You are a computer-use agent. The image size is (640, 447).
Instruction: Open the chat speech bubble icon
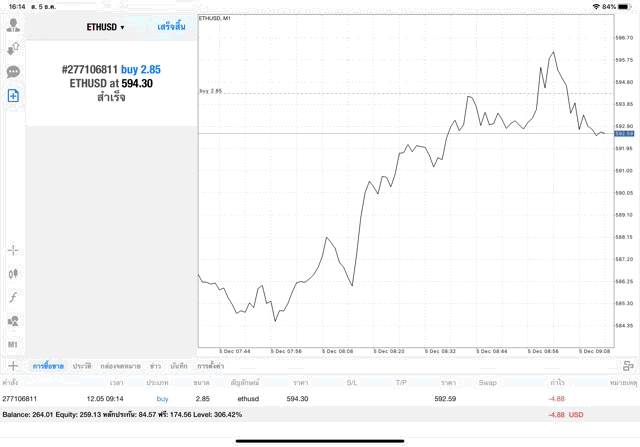[13, 72]
